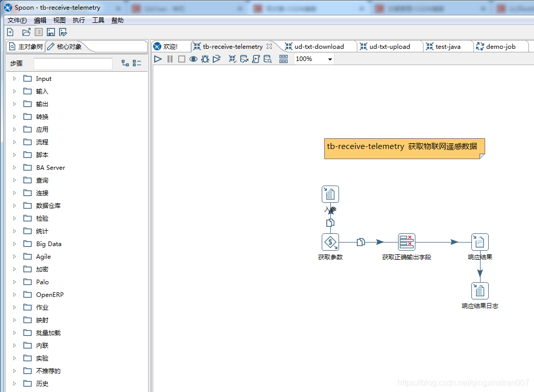This screenshot has width=534, height=392.
Task: Open the 编辑 menu
Action: (x=40, y=20)
